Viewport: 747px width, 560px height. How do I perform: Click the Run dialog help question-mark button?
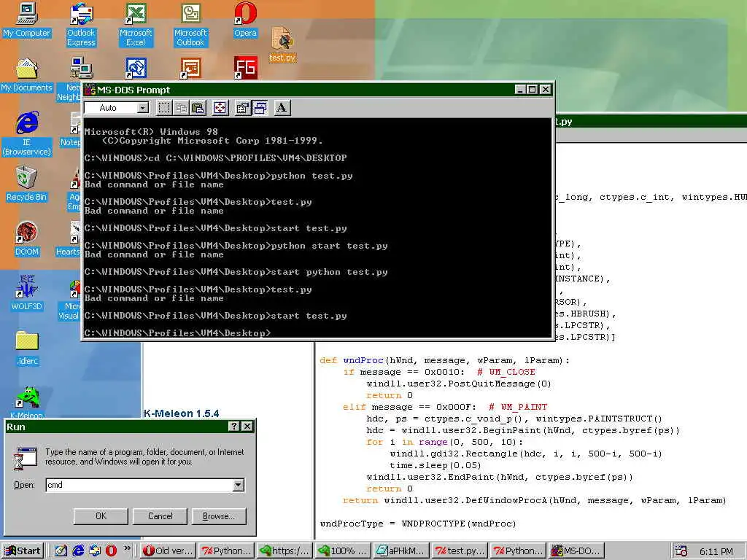pyautogui.click(x=234, y=427)
